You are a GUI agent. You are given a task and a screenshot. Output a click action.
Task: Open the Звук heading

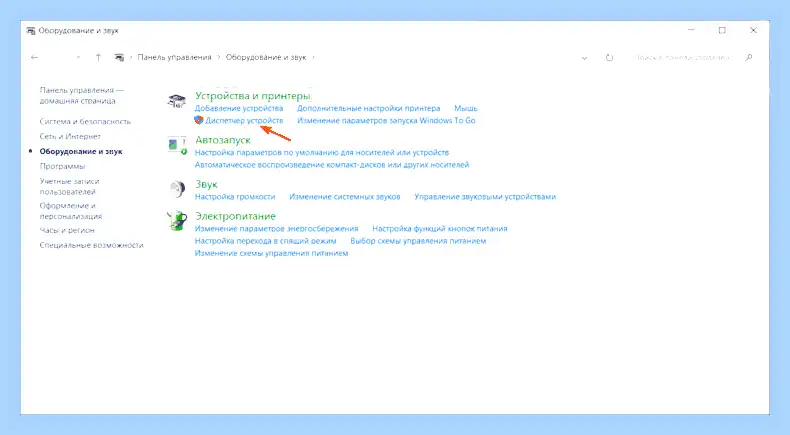(x=206, y=184)
